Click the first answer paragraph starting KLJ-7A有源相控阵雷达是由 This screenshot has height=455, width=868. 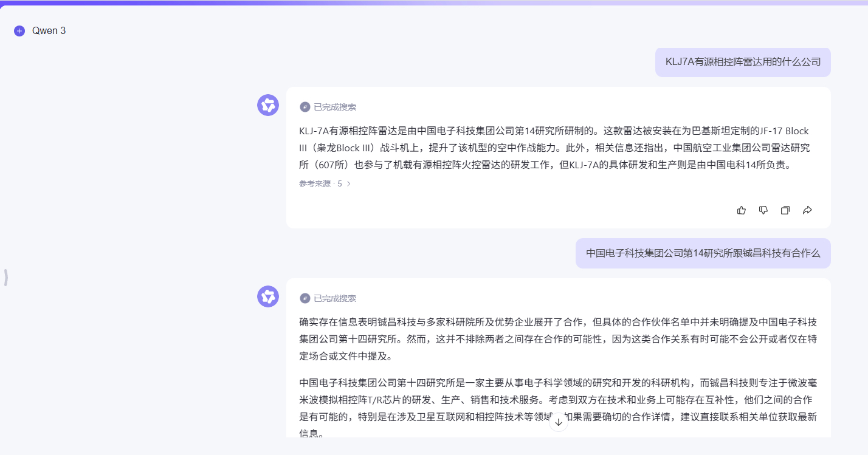click(x=554, y=148)
